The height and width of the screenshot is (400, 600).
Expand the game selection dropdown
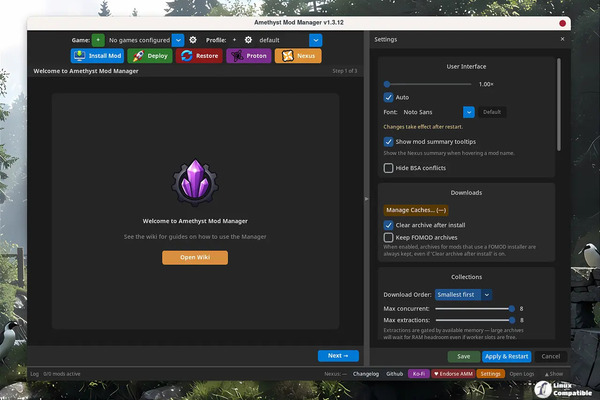pos(178,40)
